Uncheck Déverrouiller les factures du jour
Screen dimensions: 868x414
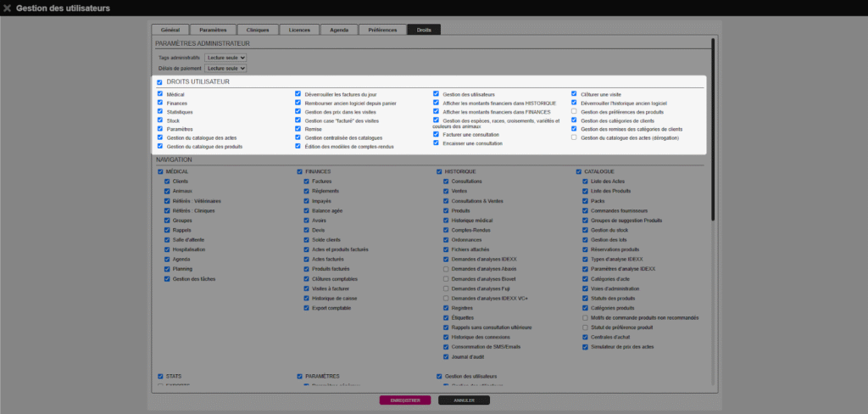(x=298, y=94)
